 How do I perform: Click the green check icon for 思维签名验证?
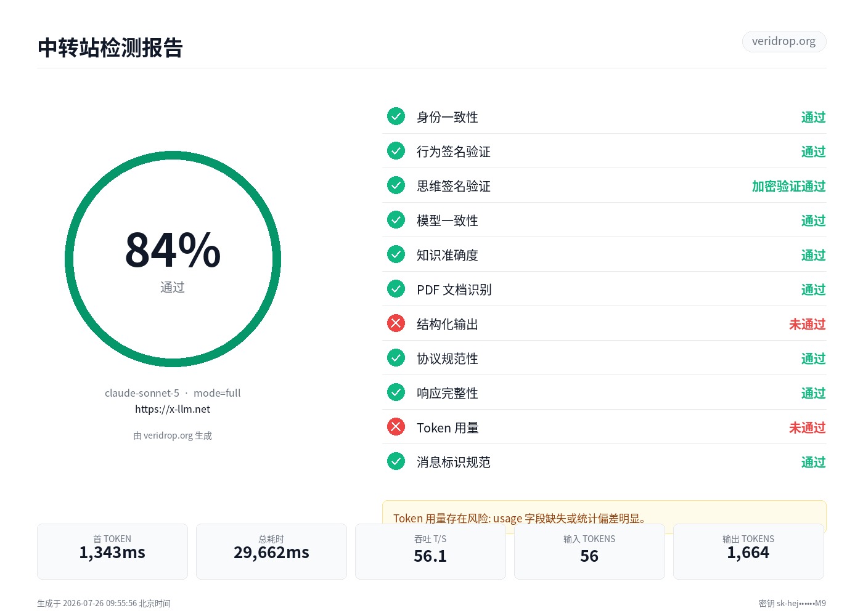pos(396,185)
